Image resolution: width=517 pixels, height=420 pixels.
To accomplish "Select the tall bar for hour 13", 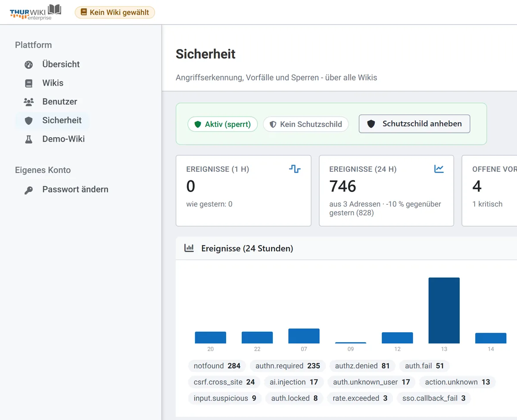I will click(444, 310).
